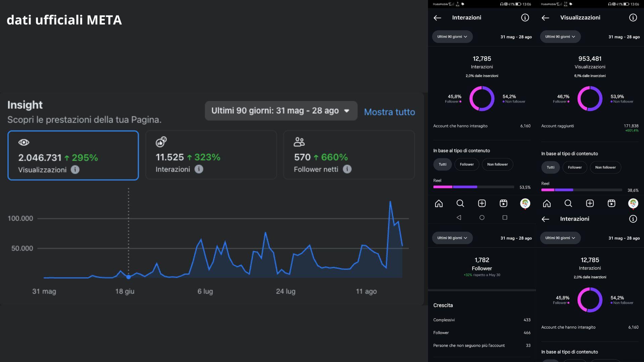Image resolution: width=644 pixels, height=362 pixels.
Task: Click the 1,782 Follower count
Action: (482, 260)
